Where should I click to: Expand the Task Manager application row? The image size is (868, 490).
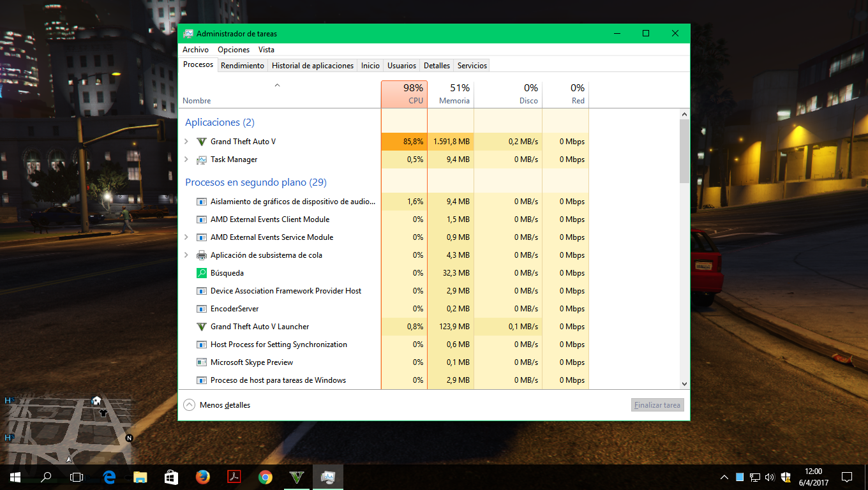(186, 160)
